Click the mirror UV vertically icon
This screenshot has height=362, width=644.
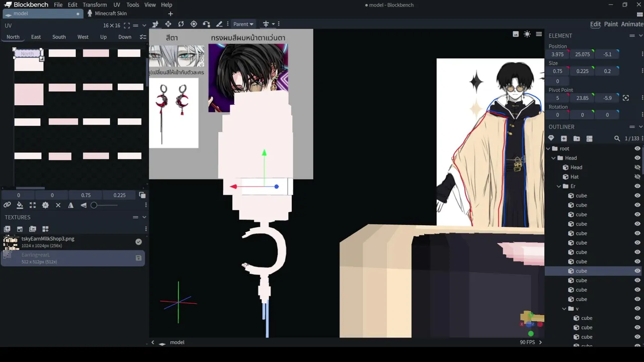(x=84, y=205)
